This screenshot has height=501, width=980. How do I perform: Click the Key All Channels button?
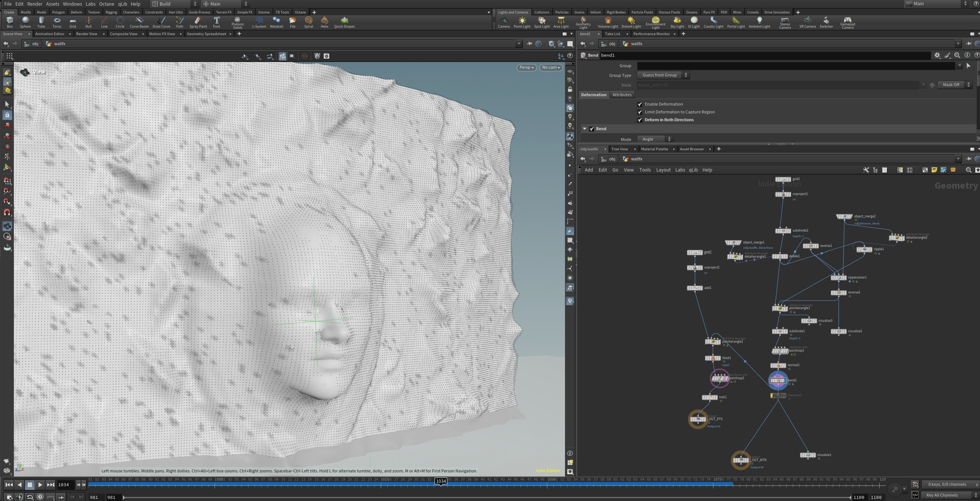[x=942, y=495]
